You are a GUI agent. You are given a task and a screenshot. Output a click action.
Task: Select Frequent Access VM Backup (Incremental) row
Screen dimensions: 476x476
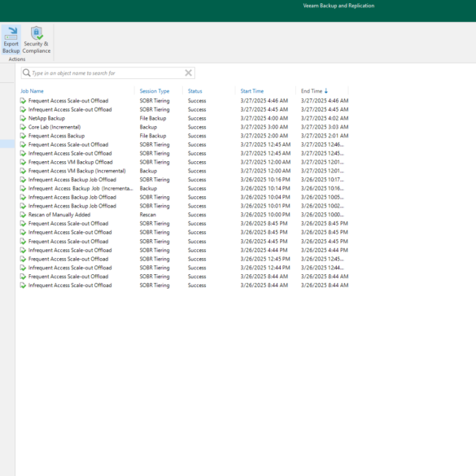tap(184, 171)
